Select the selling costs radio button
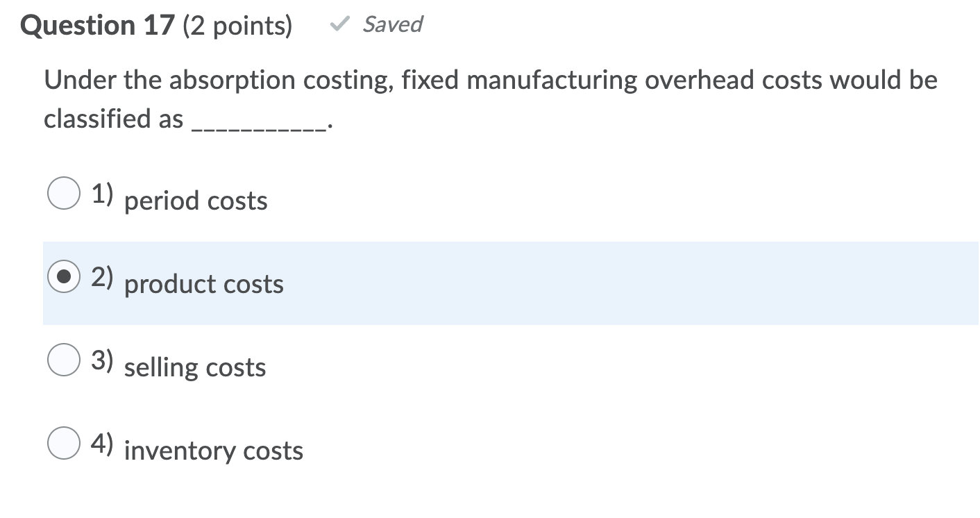Viewport: 980px width, 518px height. click(63, 360)
